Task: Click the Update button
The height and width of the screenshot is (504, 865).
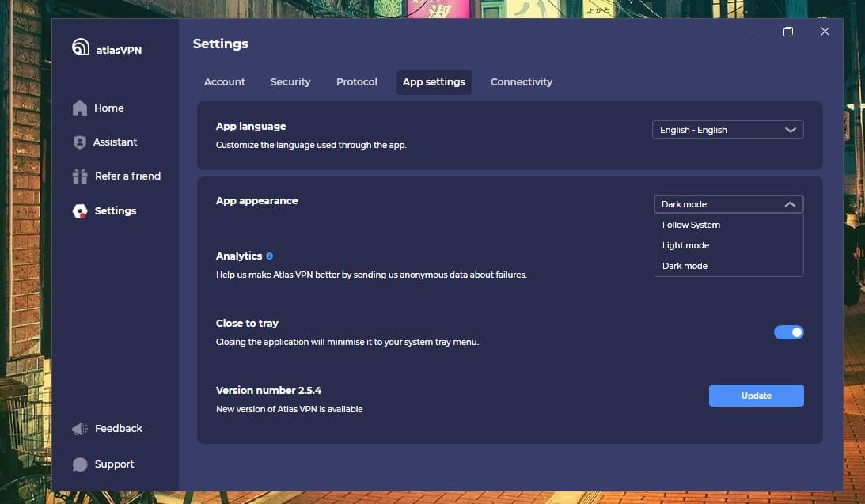Action: 756,396
